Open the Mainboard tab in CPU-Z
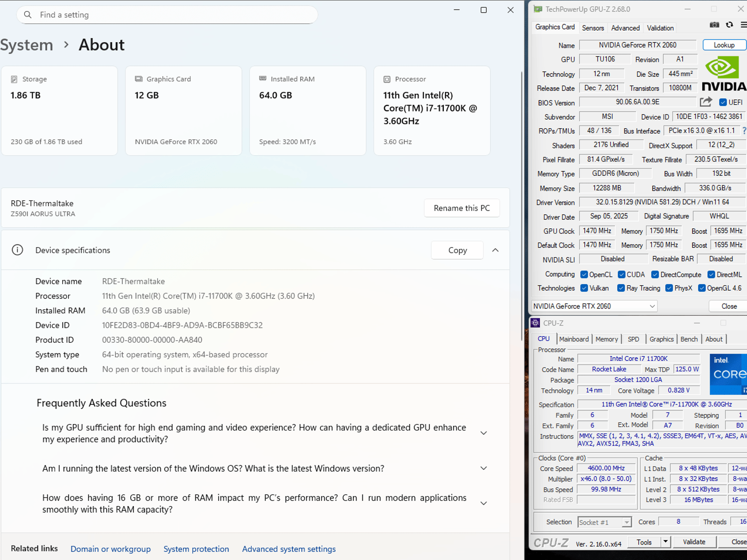The image size is (747, 560). pos(574,339)
